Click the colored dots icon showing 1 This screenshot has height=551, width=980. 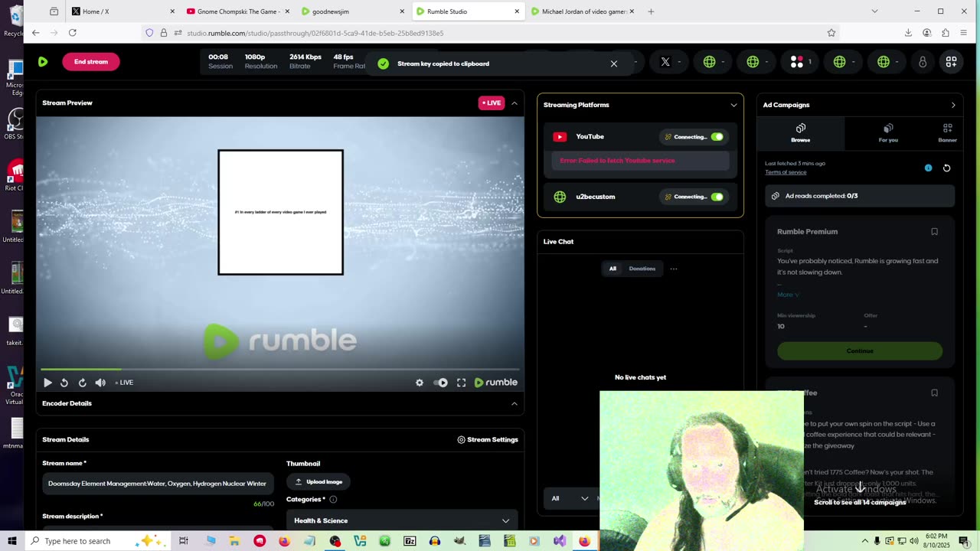point(797,62)
